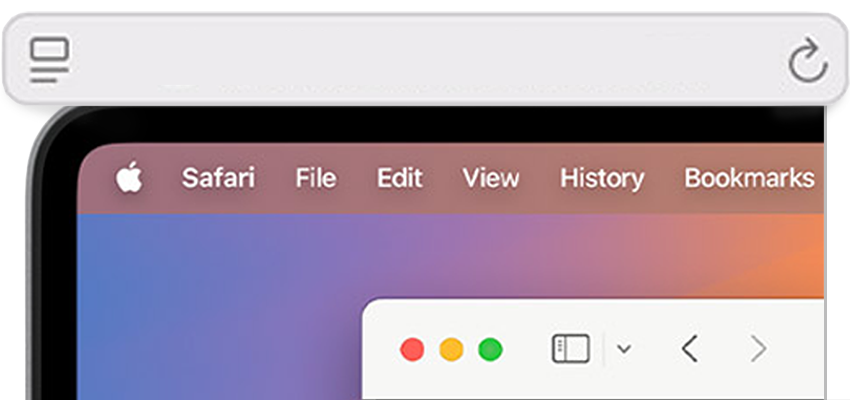Open the Apple logo menu

(x=129, y=177)
